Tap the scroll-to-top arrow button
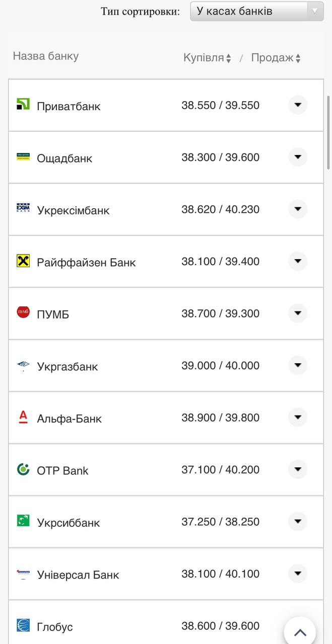The width and height of the screenshot is (332, 644). click(x=300, y=632)
